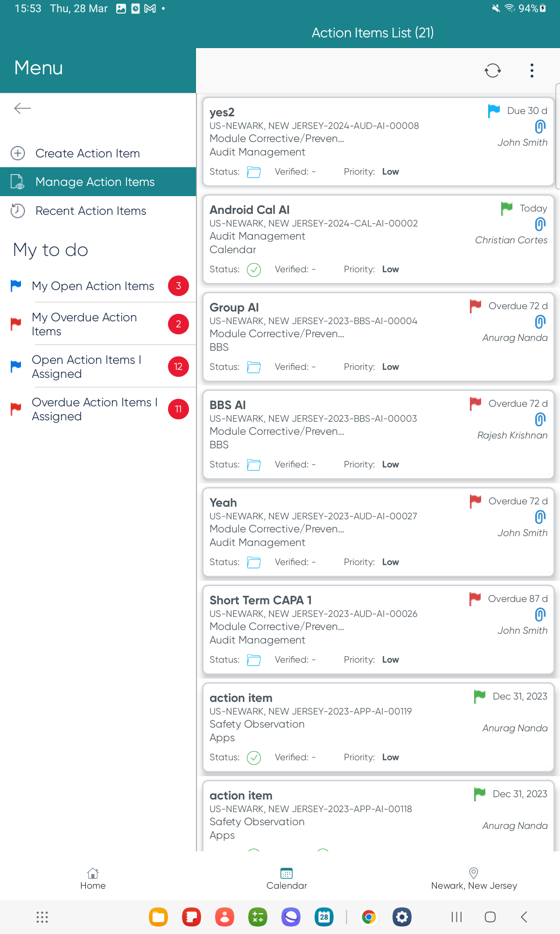Click record ID ending APP-AI-00119
Image resolution: width=560 pixels, height=934 pixels.
311,711
